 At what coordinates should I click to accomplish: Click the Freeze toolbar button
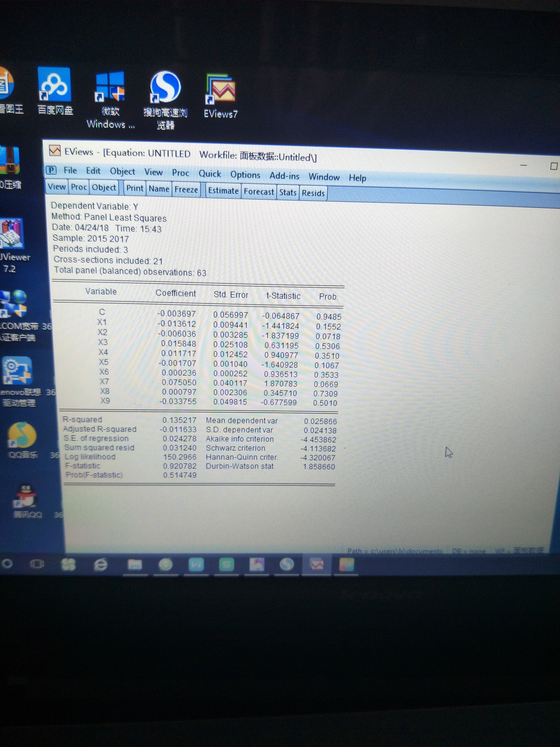(186, 190)
